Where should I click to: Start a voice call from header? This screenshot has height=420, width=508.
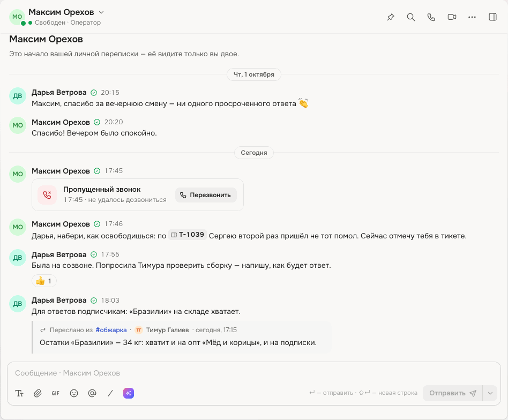pos(431,17)
